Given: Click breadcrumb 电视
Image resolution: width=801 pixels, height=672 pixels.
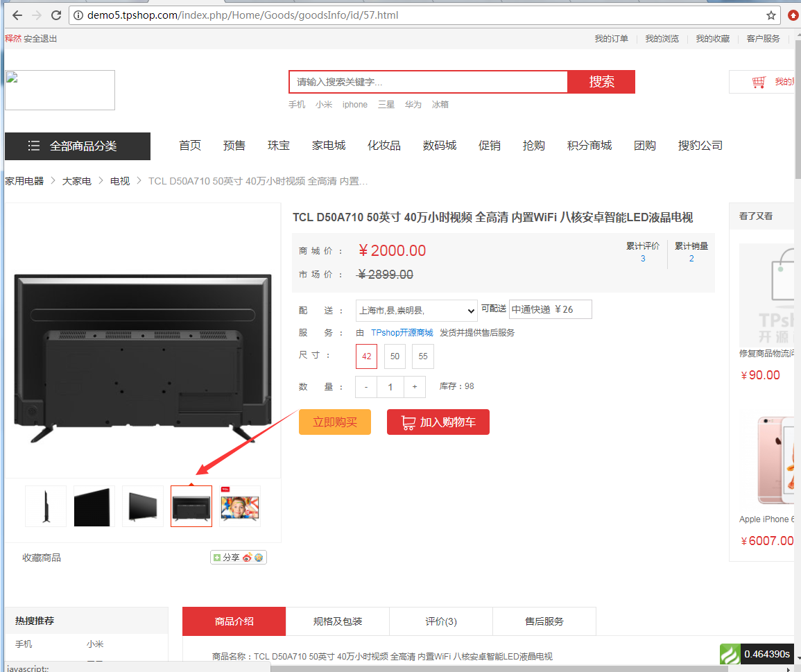Looking at the screenshot, I should 120,181.
